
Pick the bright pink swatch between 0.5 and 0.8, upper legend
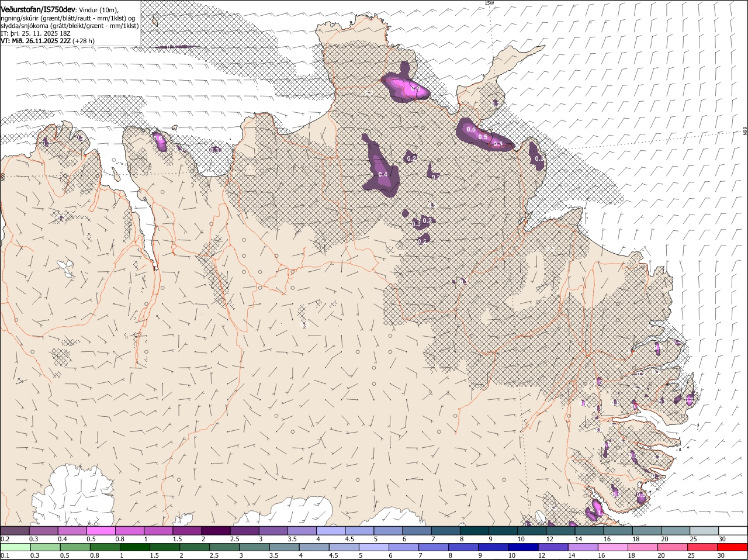click(x=101, y=531)
